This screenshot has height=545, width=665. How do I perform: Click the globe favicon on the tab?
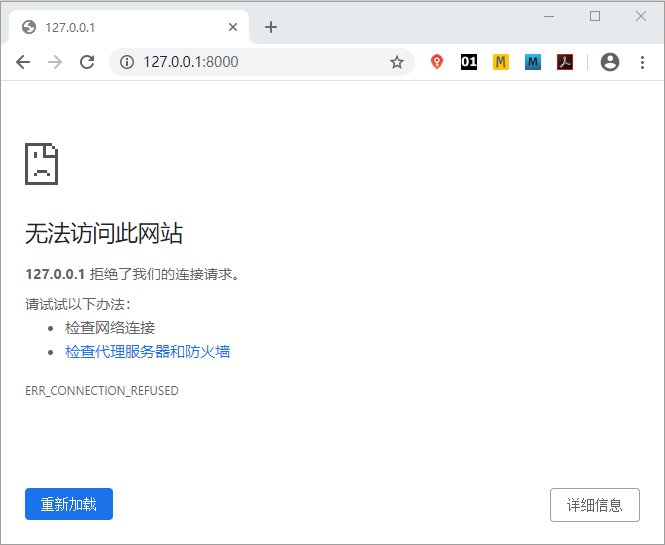(x=29, y=27)
